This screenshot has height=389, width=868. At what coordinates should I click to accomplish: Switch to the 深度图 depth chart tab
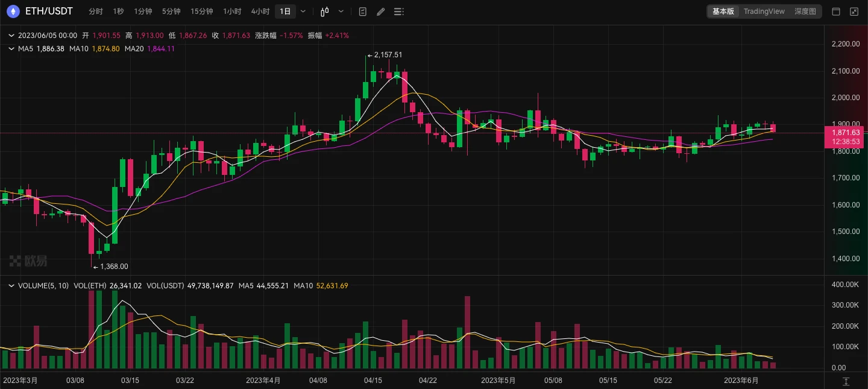[805, 11]
